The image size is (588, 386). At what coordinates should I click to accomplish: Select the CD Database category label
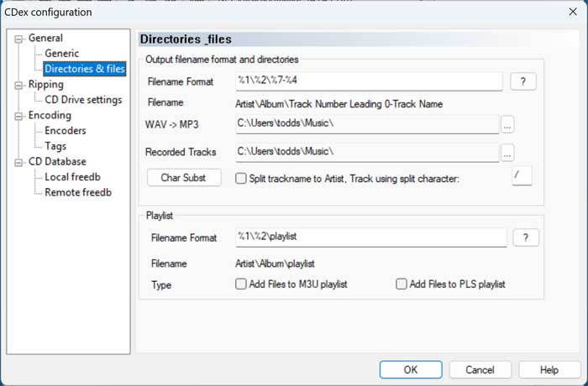(57, 161)
